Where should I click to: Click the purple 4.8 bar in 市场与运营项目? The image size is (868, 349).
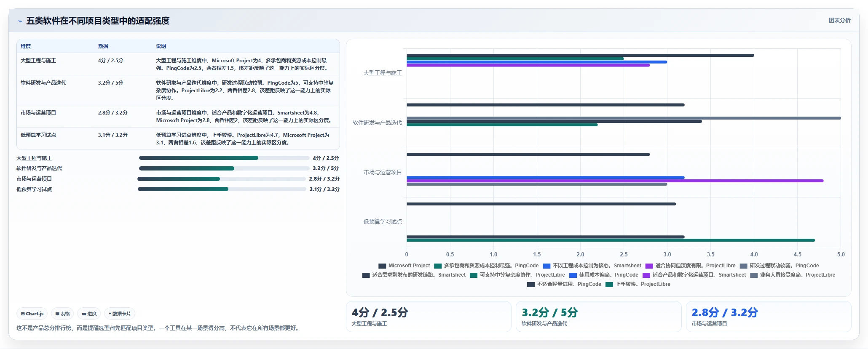point(615,181)
